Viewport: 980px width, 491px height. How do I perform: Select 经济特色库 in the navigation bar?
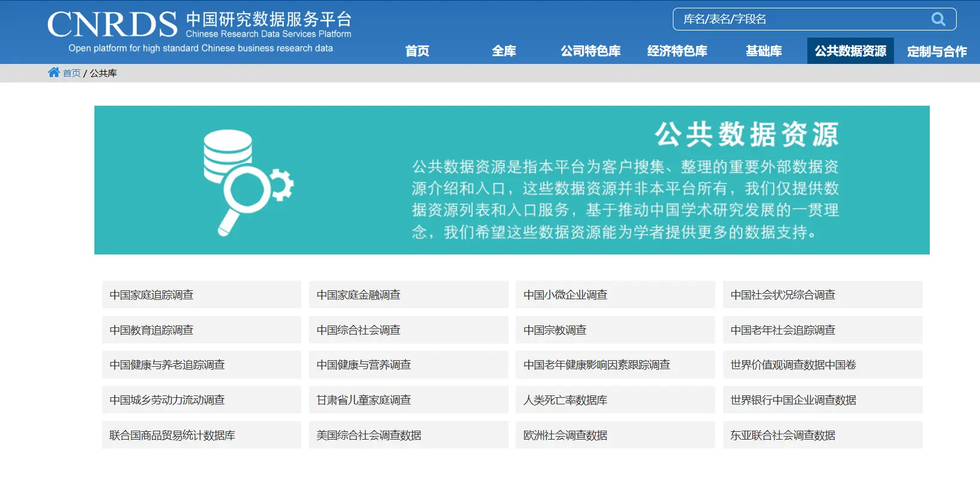click(x=677, y=51)
